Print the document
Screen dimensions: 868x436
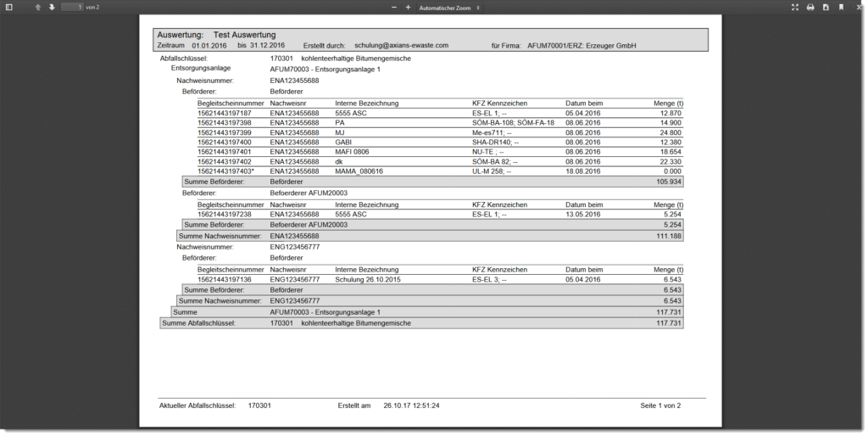810,7
